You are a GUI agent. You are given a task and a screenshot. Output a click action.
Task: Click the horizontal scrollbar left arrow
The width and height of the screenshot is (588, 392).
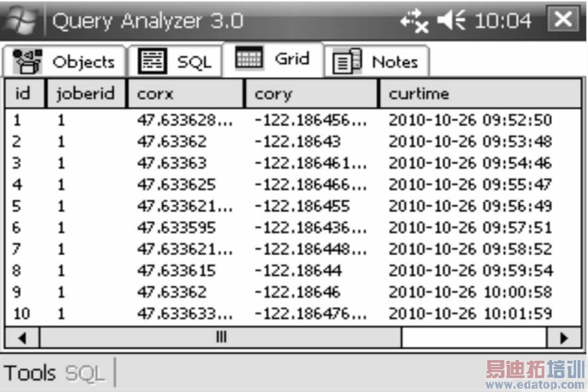tap(22, 338)
